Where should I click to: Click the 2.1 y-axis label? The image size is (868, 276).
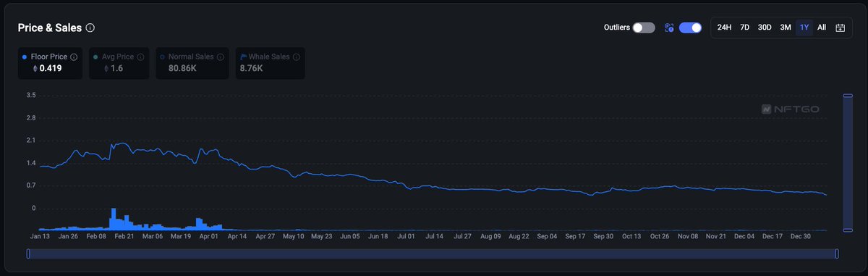[x=30, y=141]
